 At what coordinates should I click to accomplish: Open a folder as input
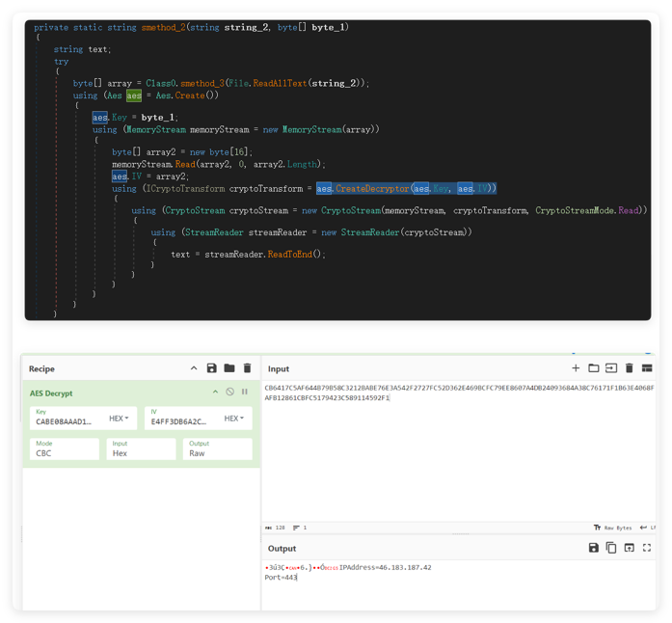tap(594, 368)
